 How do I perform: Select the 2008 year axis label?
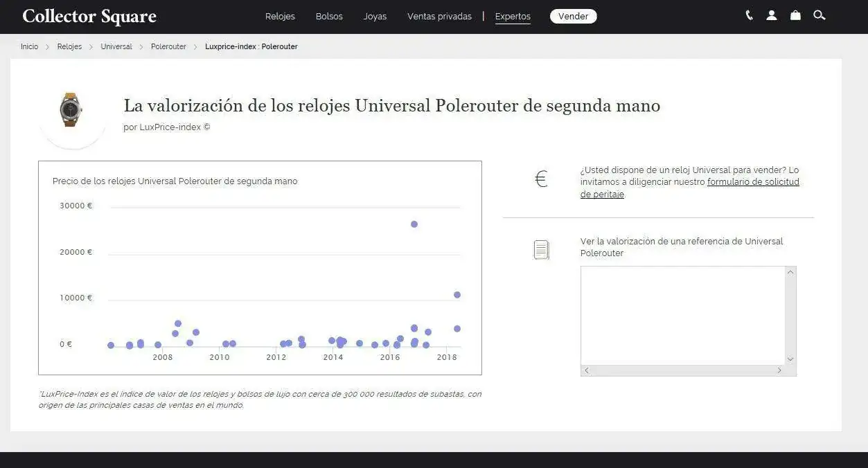163,357
